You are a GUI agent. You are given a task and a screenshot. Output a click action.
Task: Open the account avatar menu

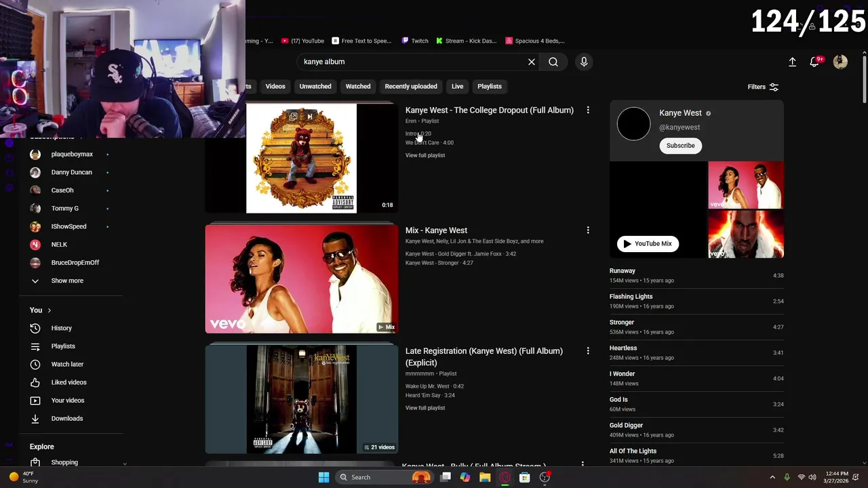pos(840,62)
